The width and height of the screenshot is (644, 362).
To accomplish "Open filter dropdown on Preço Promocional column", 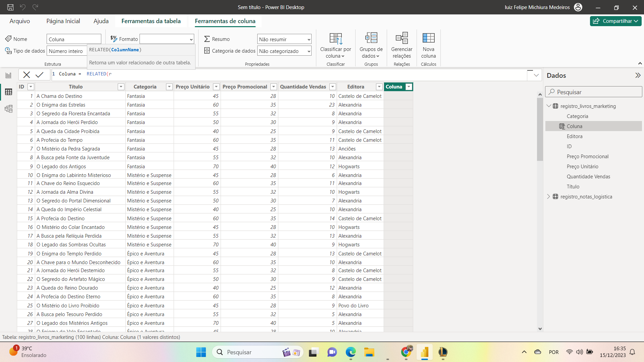I will pyautogui.click(x=273, y=87).
